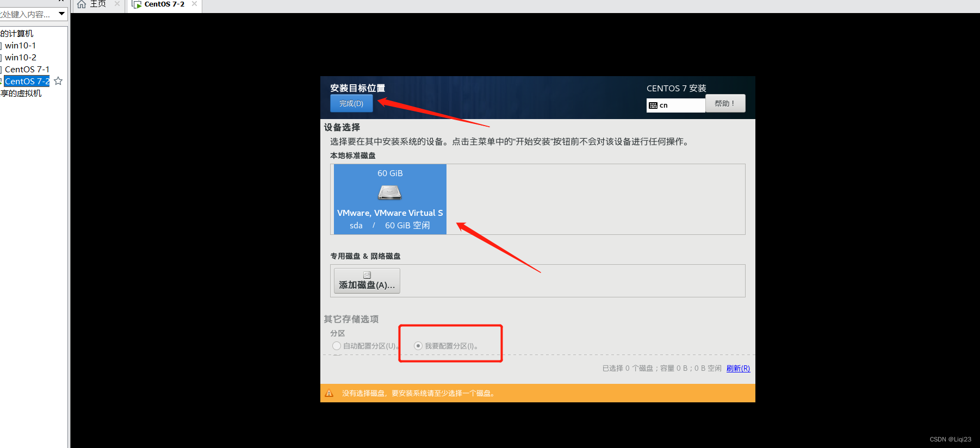980x448 pixels.
Task: Select the my computer tree root
Action: click(x=16, y=34)
